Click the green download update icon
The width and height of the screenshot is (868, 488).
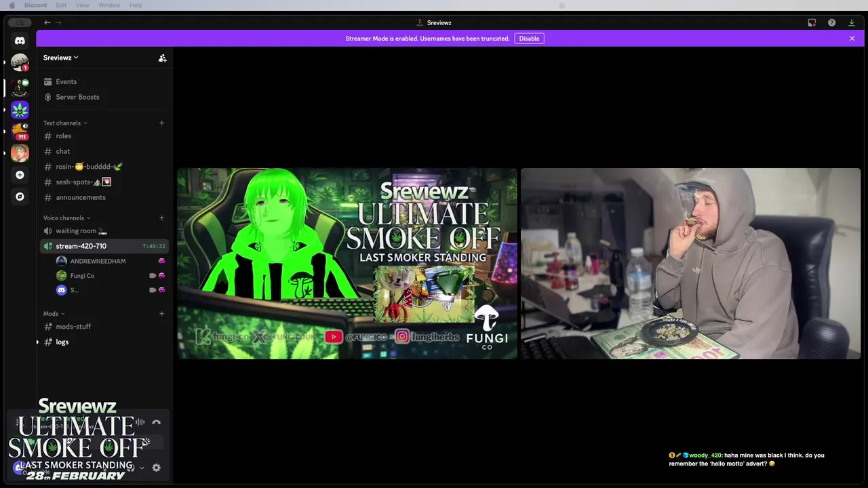click(852, 22)
